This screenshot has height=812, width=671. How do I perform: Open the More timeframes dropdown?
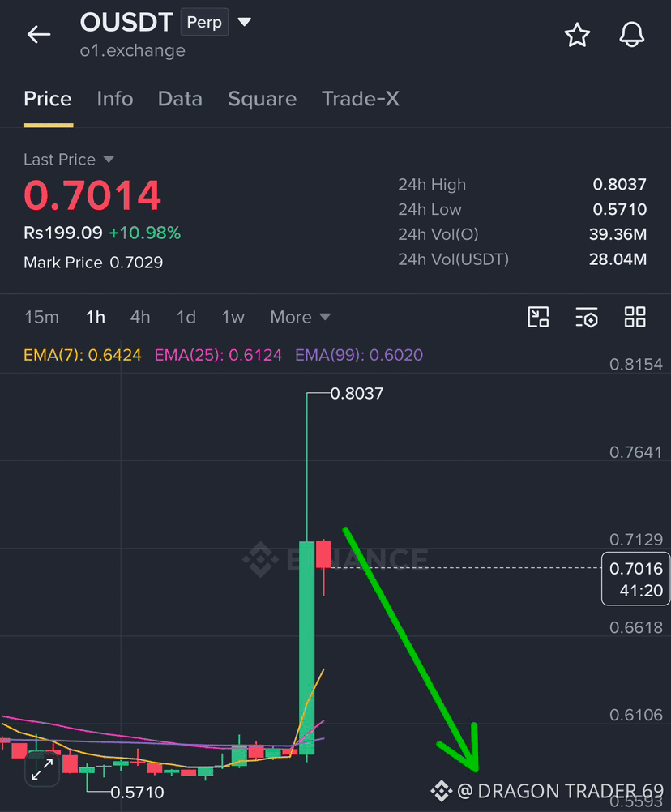tap(300, 317)
